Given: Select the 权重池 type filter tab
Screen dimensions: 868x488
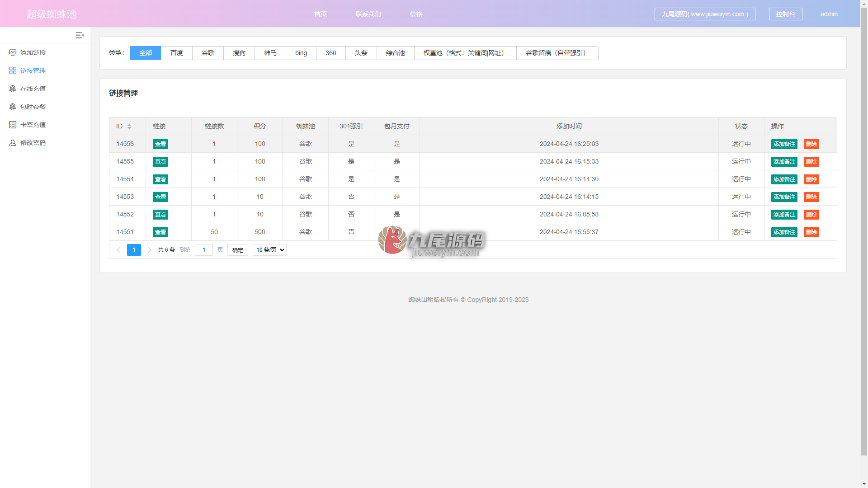Looking at the screenshot, I should 465,53.
